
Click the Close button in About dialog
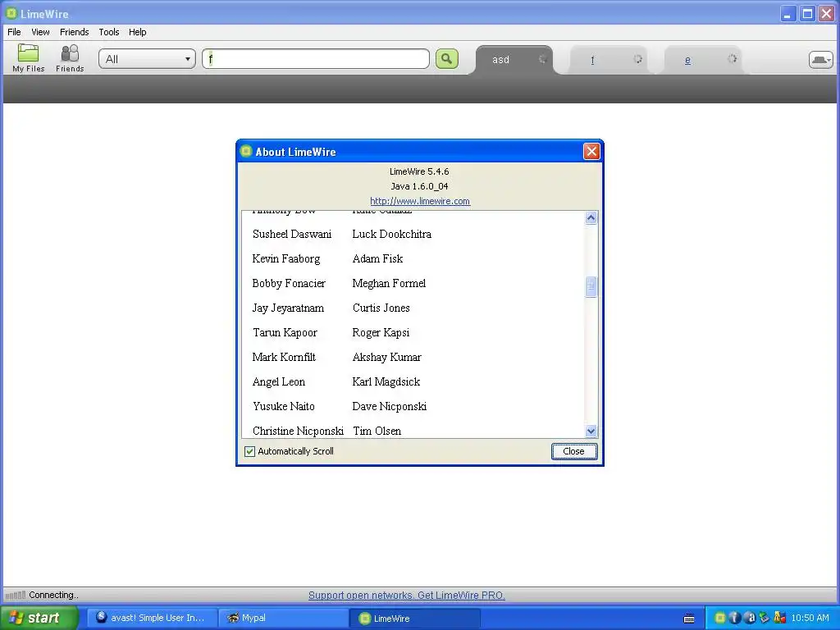(573, 451)
